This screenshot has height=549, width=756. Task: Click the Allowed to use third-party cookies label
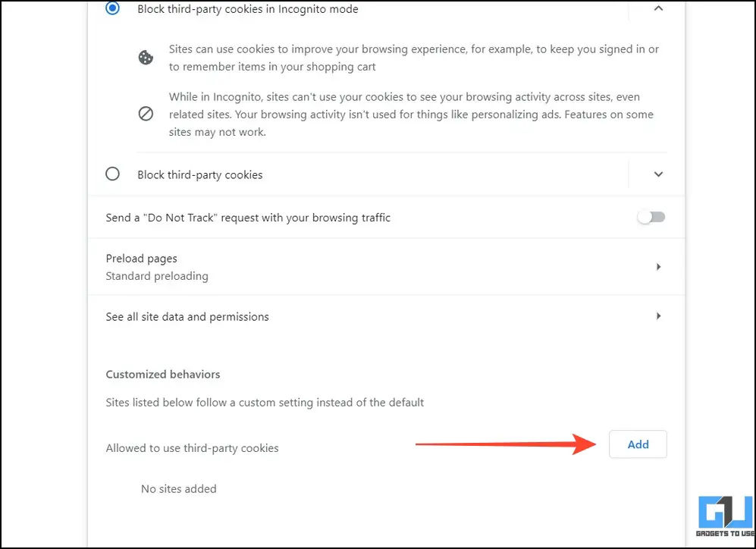(193, 448)
